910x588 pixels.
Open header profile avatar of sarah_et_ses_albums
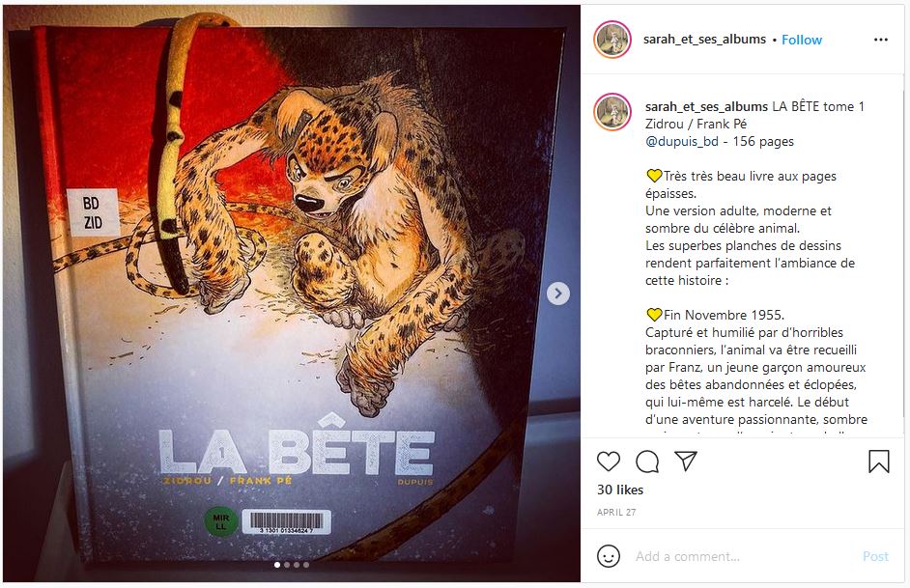612,40
